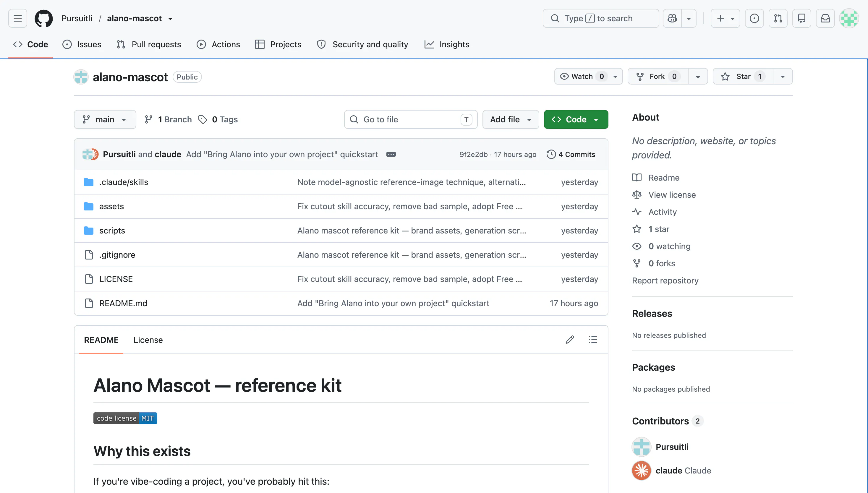The width and height of the screenshot is (868, 493).
Task: Expand the Copilot dropdown arrow
Action: 689,18
